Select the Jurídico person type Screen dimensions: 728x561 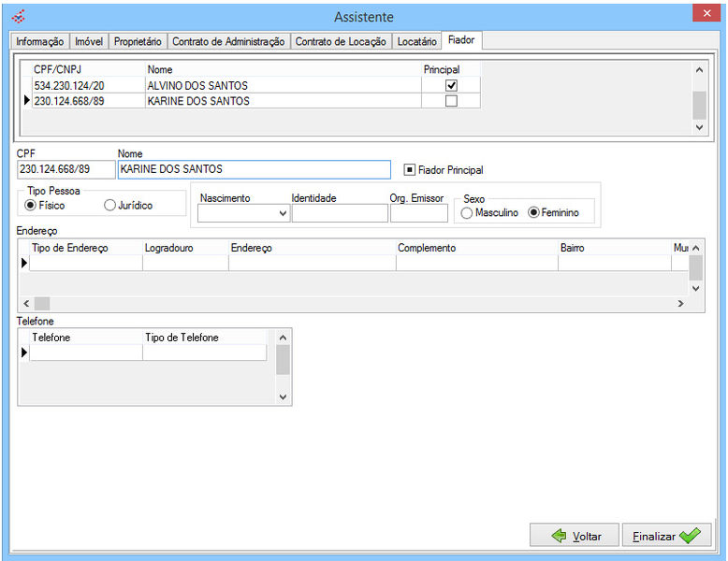[110, 205]
